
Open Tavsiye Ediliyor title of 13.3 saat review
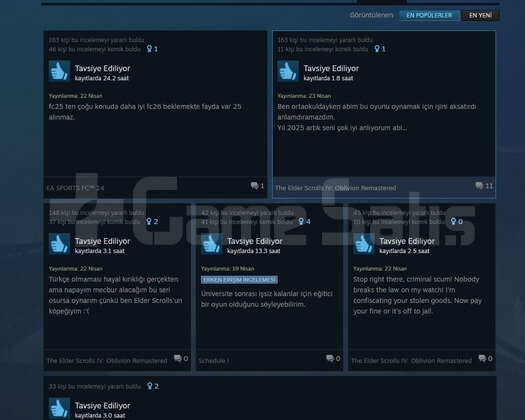(255, 241)
